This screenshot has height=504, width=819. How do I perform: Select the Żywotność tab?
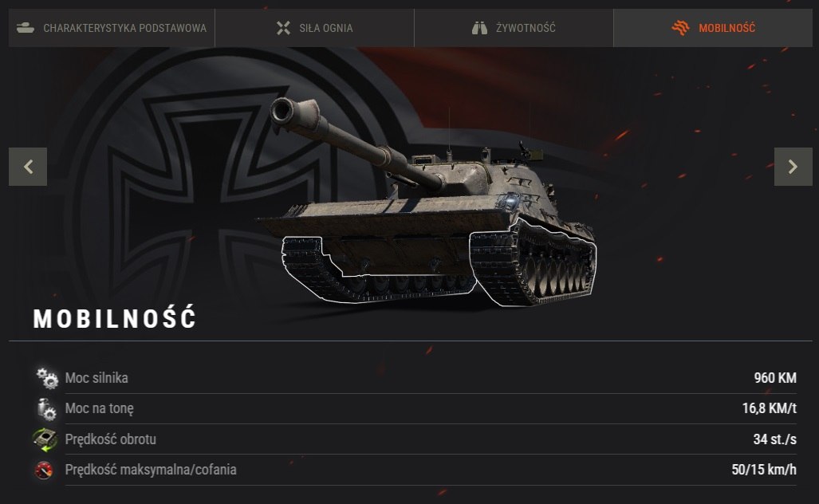(x=514, y=28)
